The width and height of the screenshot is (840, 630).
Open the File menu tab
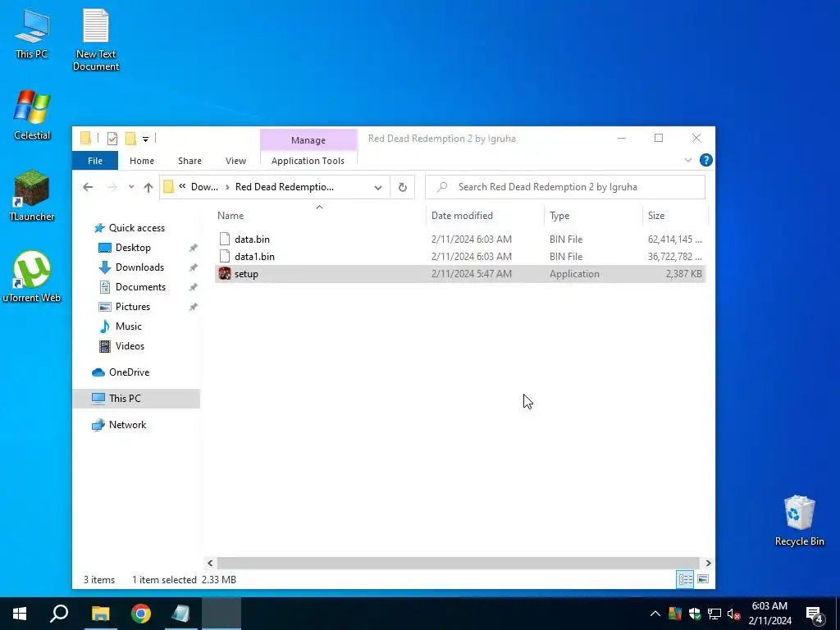pyautogui.click(x=95, y=161)
